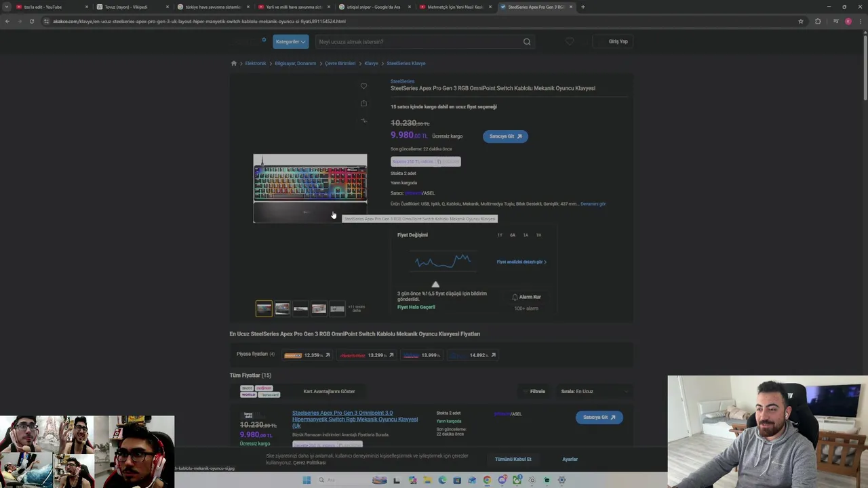
Task: Open Microsoft Store from taskbar
Action: click(457, 480)
